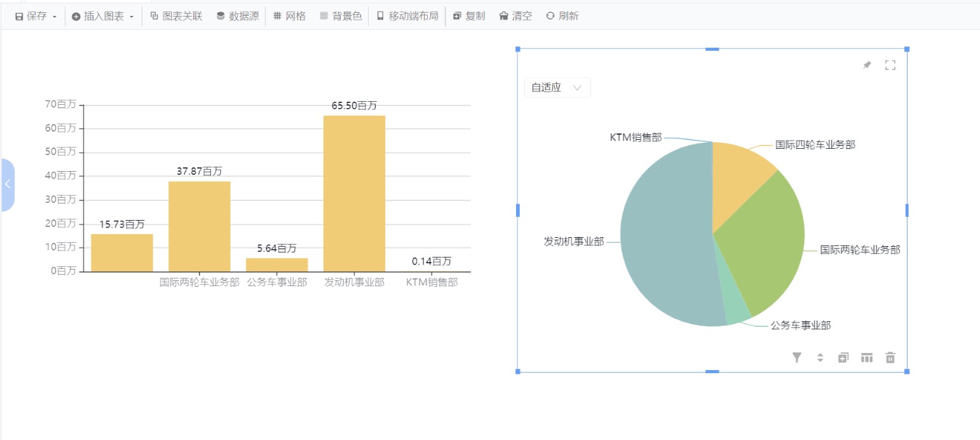Viewport: 980px width, 440px height.
Task: Click the 5.64百万 公务车事业部 bar
Action: pos(277,265)
